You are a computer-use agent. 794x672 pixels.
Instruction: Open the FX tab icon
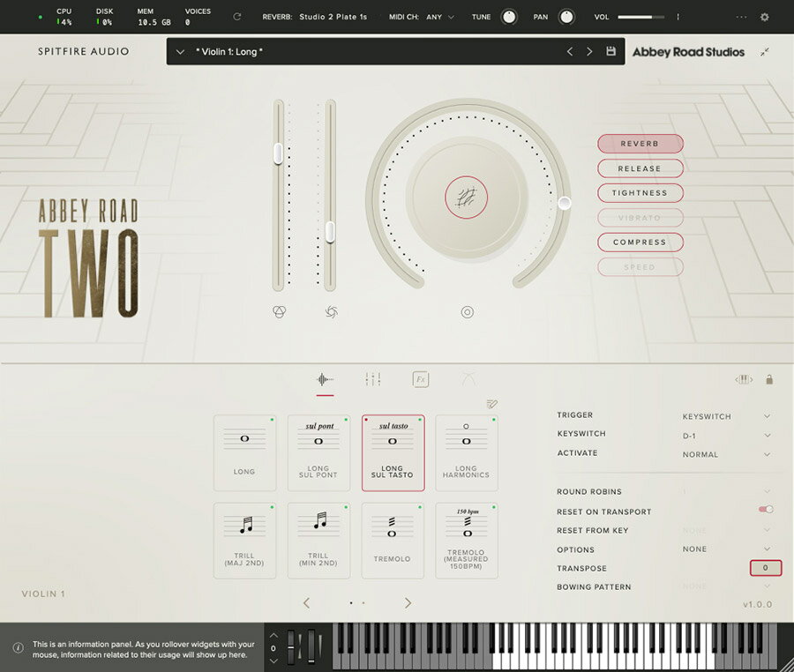click(x=421, y=379)
